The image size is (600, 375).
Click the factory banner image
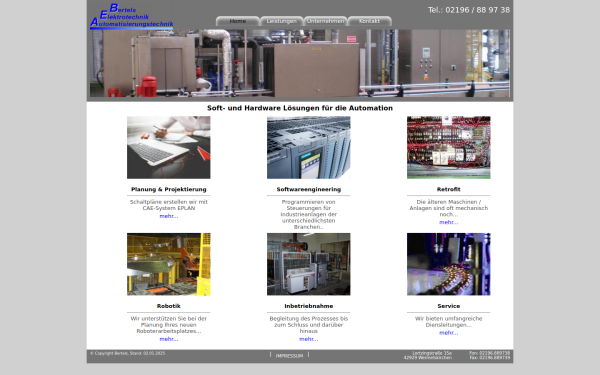coord(300,63)
